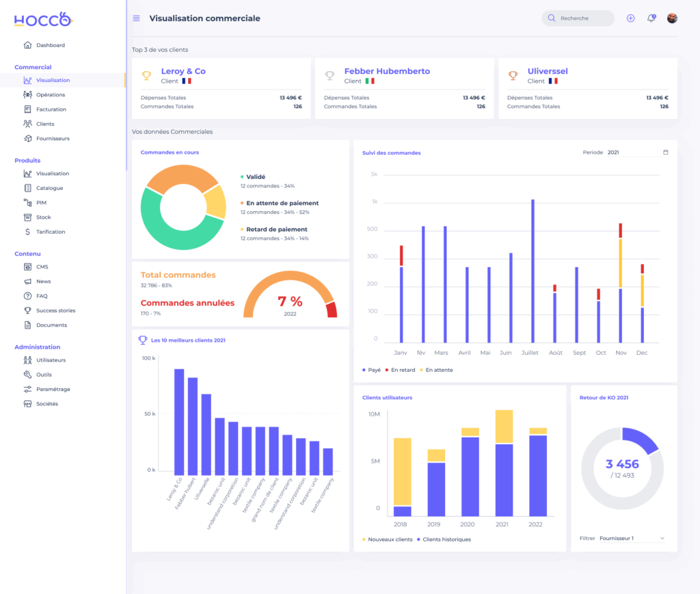
Task: Open notifications bell icon
Action: click(651, 18)
